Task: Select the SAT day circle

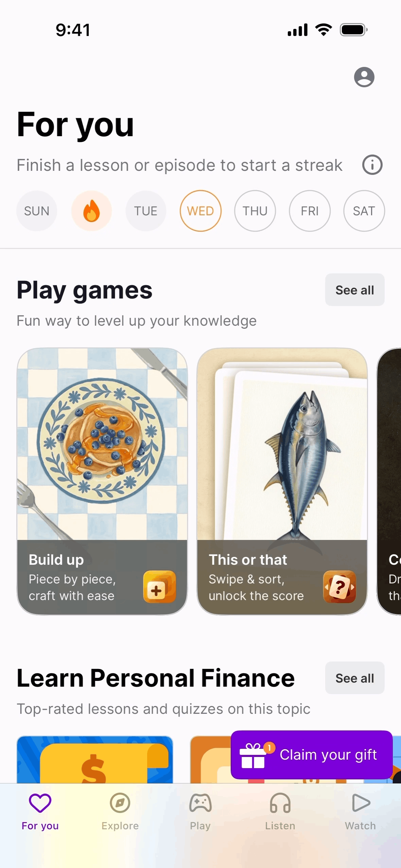Action: pos(364,211)
